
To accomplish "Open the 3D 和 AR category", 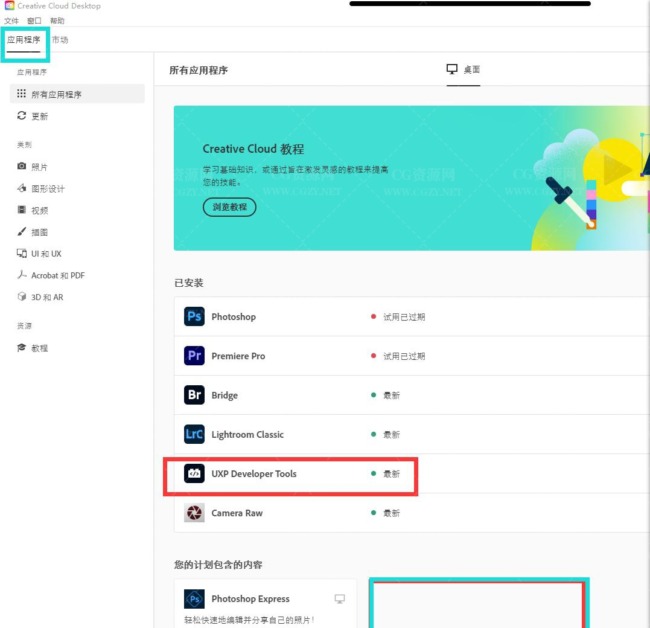I will (47, 297).
